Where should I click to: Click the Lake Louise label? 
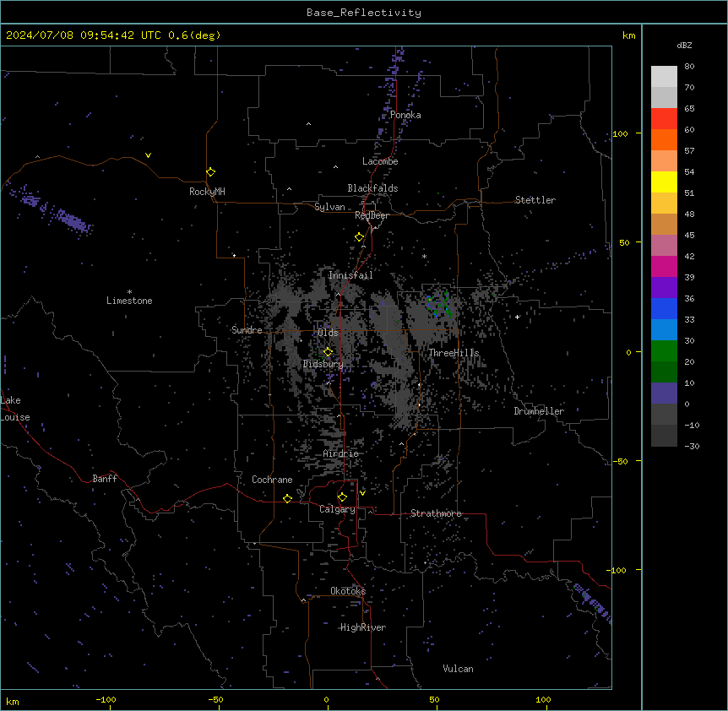click(15, 409)
